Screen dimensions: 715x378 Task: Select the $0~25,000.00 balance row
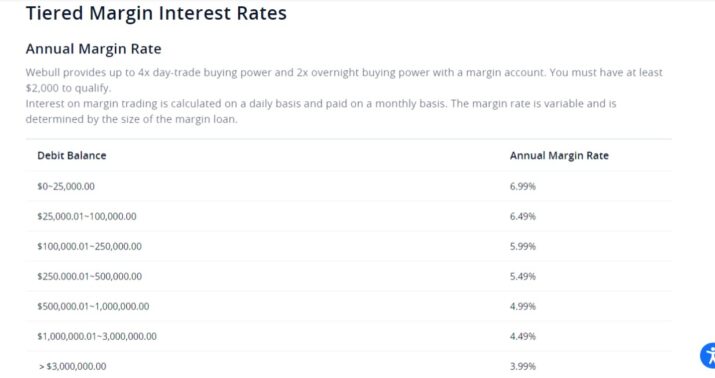point(349,186)
